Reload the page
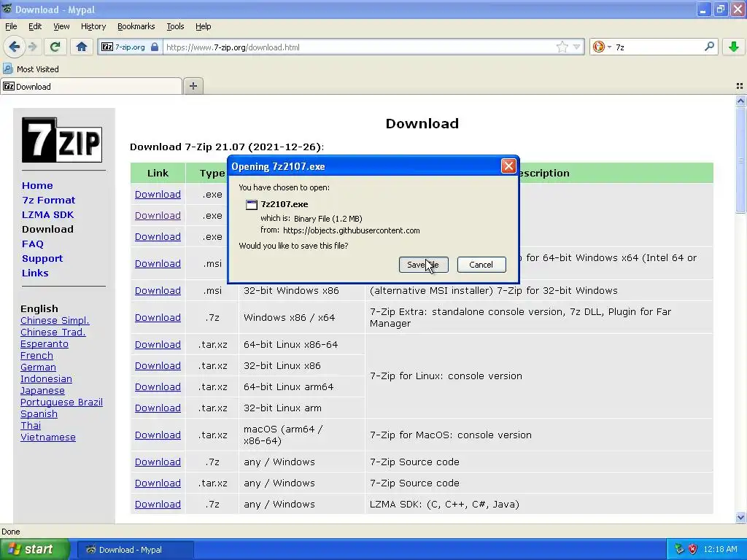747x560 pixels. click(55, 47)
